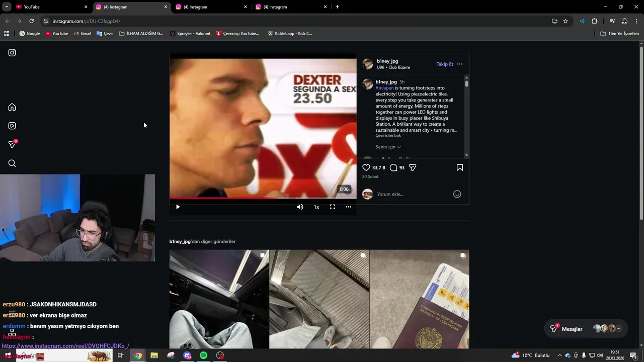Open comments bubble icon showing 93
644x362 pixels.
[x=393, y=167]
